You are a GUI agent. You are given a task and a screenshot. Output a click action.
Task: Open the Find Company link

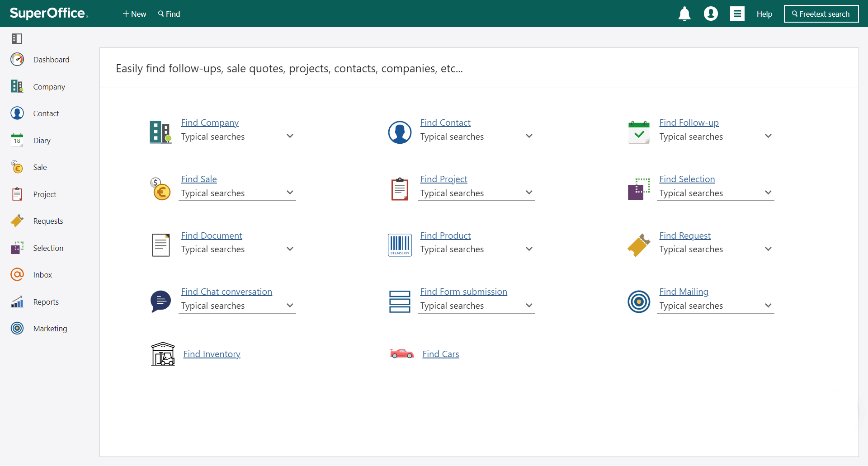(x=210, y=122)
